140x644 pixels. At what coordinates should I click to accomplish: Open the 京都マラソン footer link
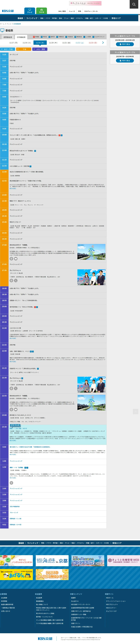pos(76,623)
